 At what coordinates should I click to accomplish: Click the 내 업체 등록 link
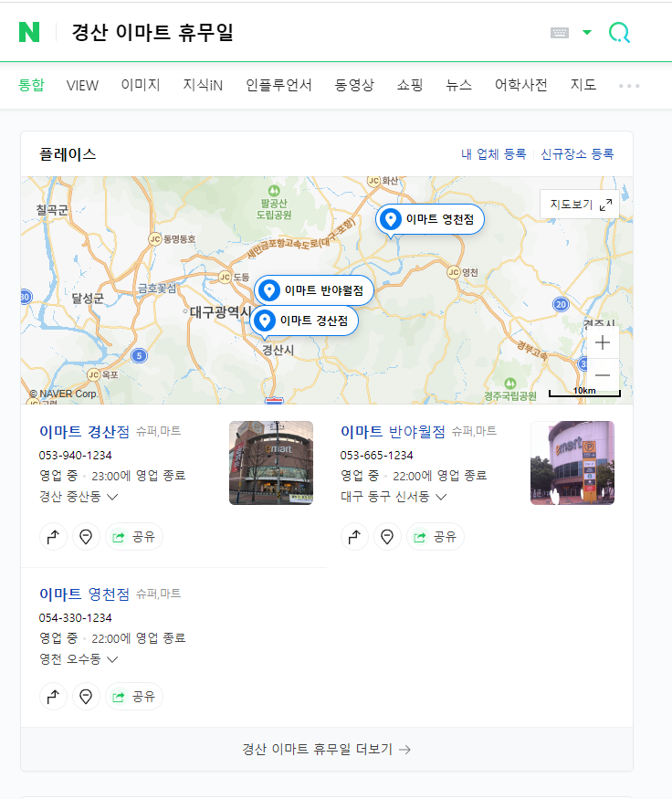[494, 154]
